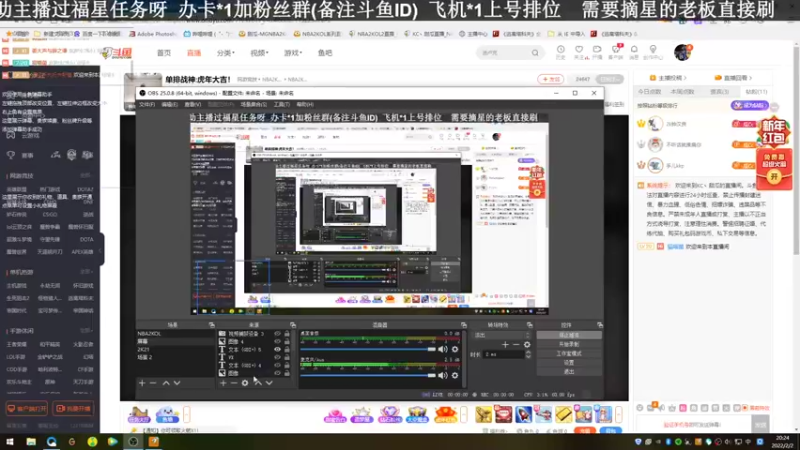Click the 我要开播 button in left sidebar
The image size is (800, 450).
[73, 409]
